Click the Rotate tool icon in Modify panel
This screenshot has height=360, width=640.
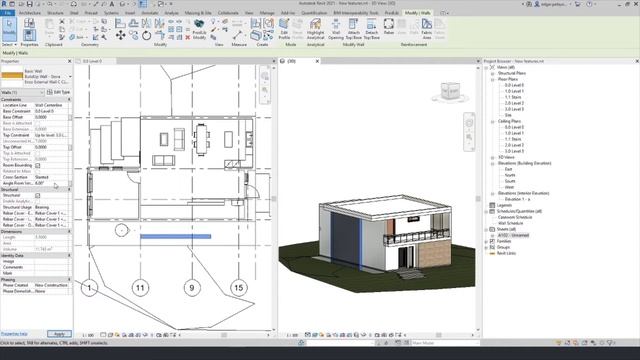(x=147, y=36)
